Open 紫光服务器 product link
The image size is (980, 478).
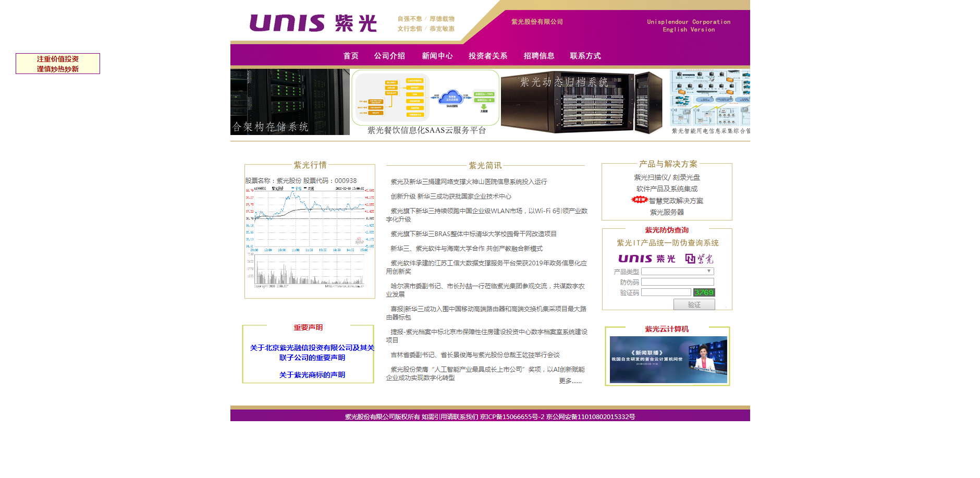tap(667, 213)
